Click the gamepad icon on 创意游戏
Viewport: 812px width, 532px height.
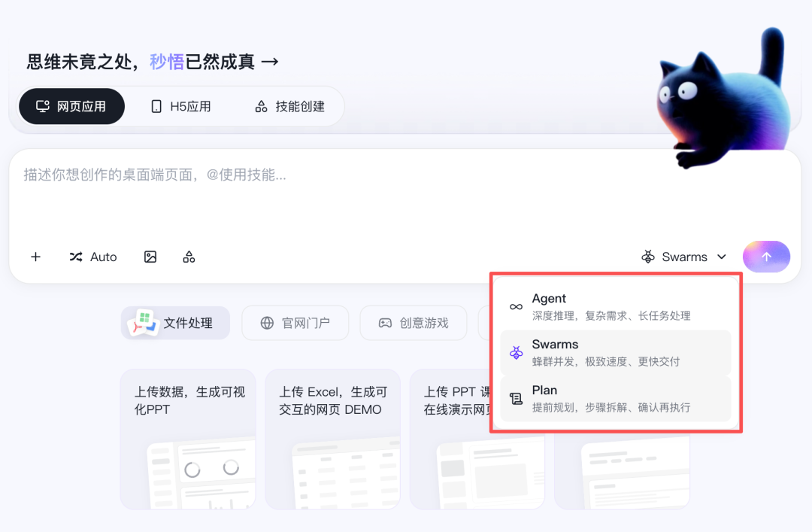coord(385,323)
